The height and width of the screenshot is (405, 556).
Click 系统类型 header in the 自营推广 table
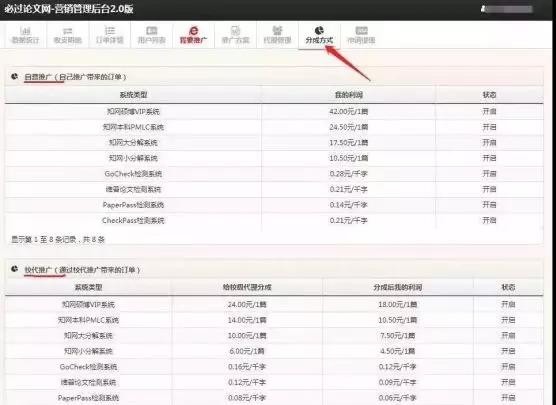pos(133,95)
